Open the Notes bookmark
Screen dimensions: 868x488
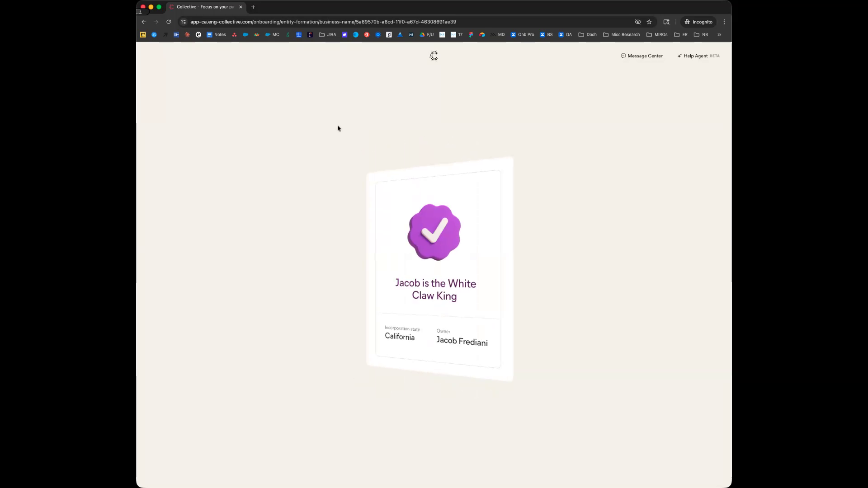216,34
